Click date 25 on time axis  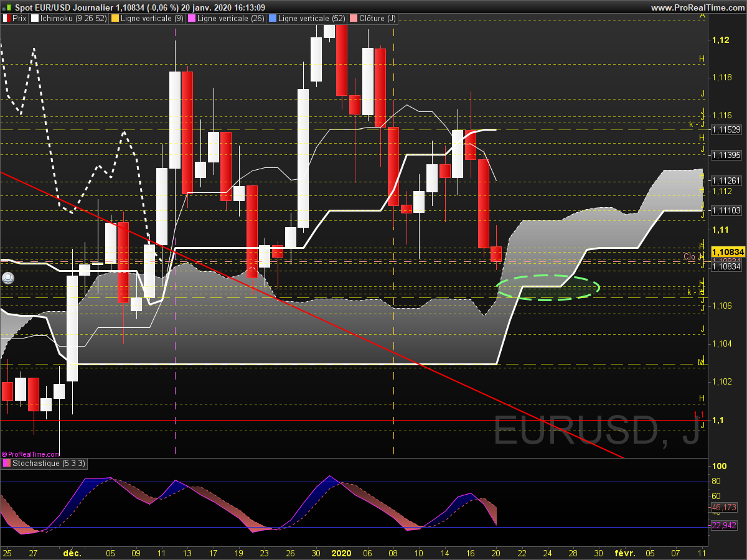7,553
